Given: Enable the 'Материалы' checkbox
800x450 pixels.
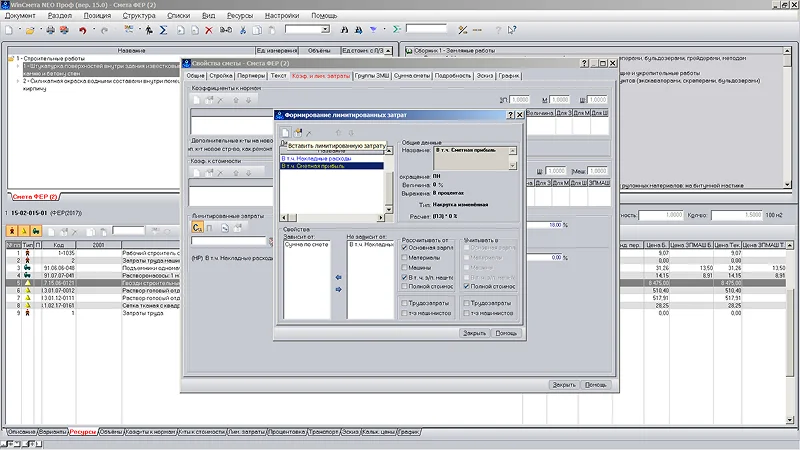Looking at the screenshot, I should click(x=405, y=258).
